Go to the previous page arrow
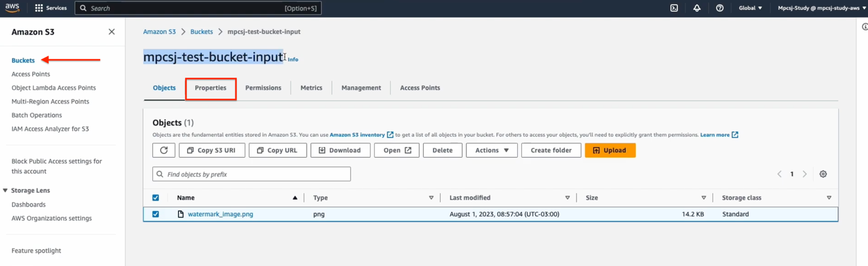Image resolution: width=868 pixels, height=266 pixels. click(x=779, y=174)
